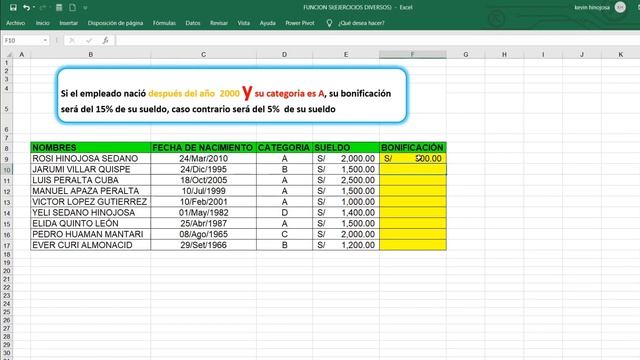Focus the ¿Qué desea hacer? search box
Screen dimensions: 640x360
coord(361,23)
